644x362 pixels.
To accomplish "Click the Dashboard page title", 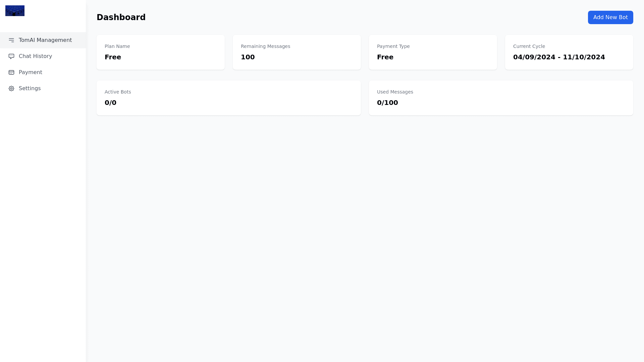I will click(121, 17).
